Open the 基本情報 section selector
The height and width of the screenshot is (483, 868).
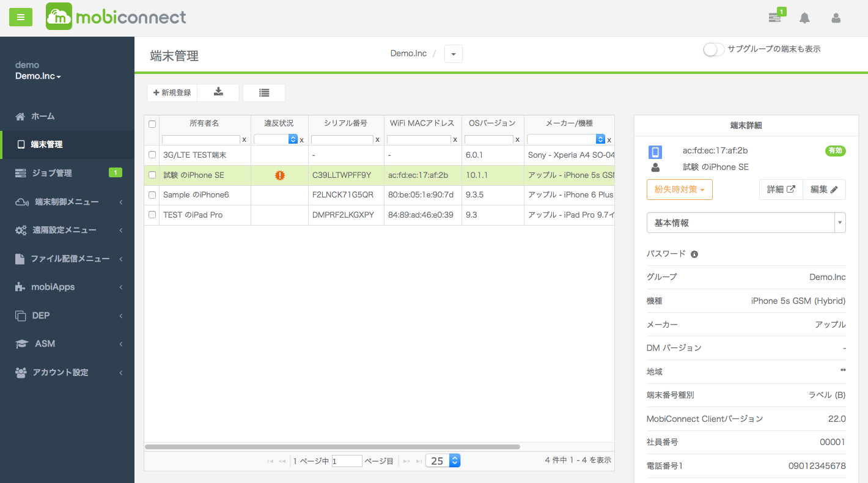click(746, 223)
